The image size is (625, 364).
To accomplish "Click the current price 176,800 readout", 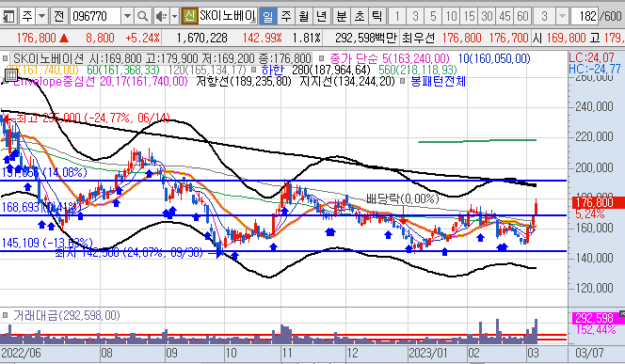I will point(37,39).
